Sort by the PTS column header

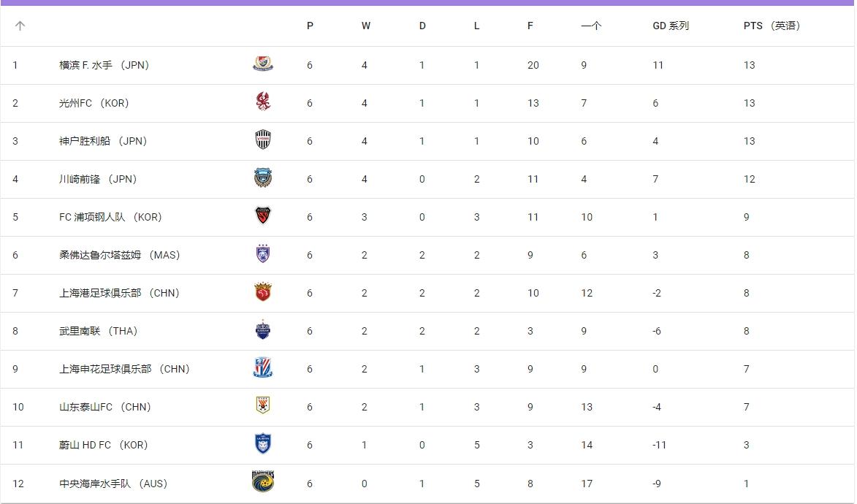click(x=772, y=26)
